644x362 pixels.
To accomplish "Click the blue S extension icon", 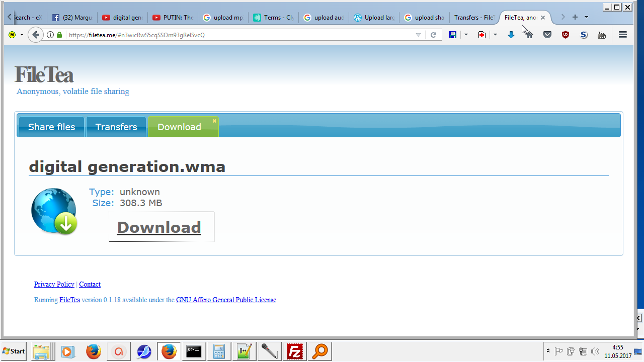I will (584, 35).
